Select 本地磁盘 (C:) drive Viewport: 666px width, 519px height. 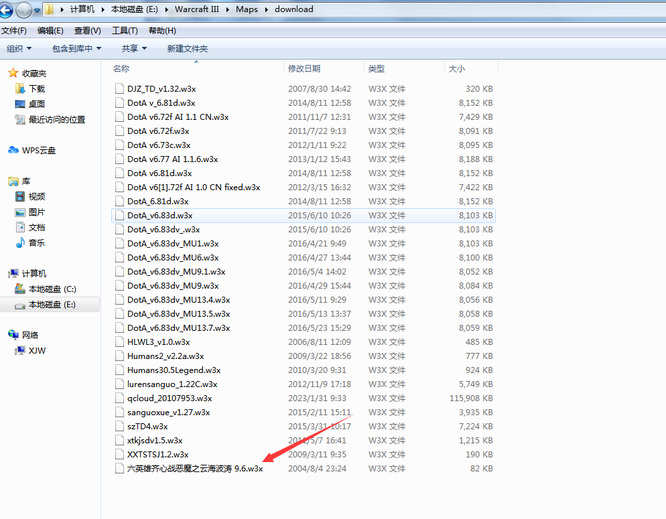pyautogui.click(x=51, y=289)
